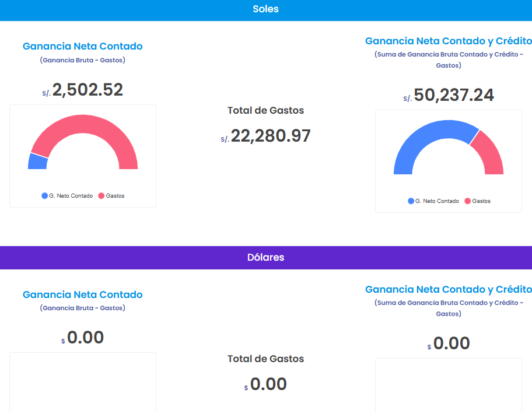Viewport: 532px width, 414px height.
Task: Select the S/. 50,237.24 net profit amount
Action: [453, 95]
